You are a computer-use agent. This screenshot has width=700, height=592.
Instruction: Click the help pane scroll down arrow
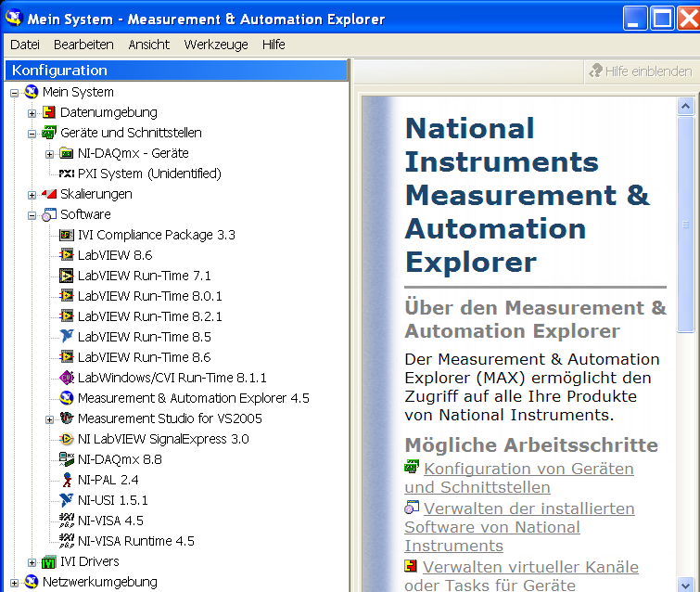click(x=686, y=584)
